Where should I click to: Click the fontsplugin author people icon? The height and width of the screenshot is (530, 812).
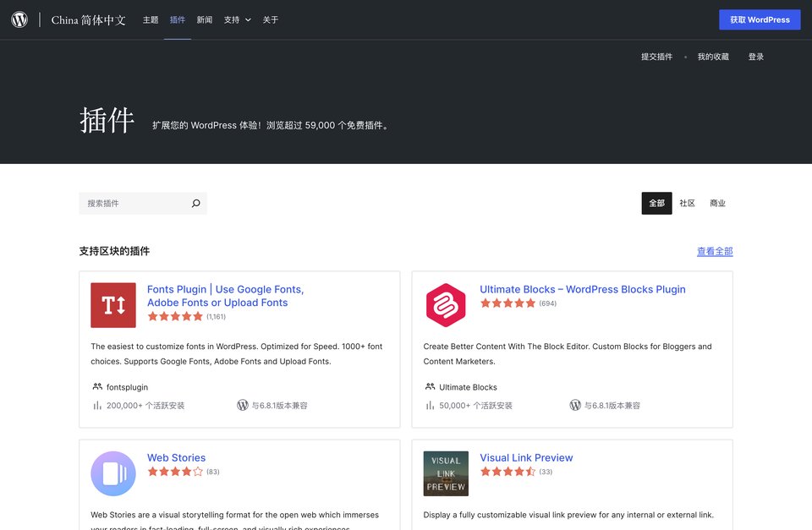(x=97, y=386)
